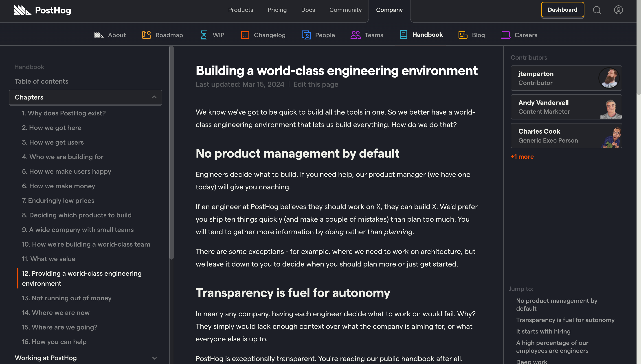This screenshot has height=364, width=641.
Task: Open chapter 13 Not running out of money
Action: pos(67,298)
